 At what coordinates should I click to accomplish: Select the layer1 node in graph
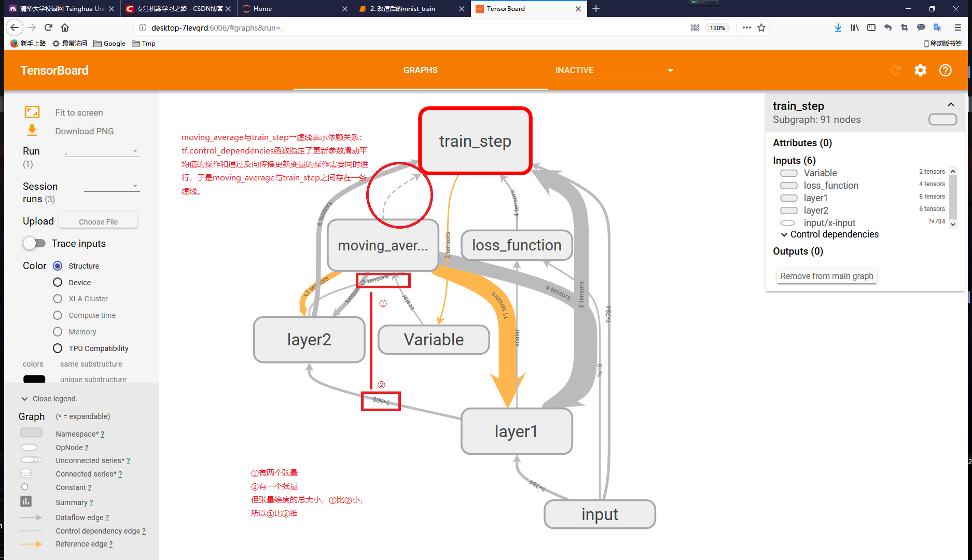[x=516, y=431]
